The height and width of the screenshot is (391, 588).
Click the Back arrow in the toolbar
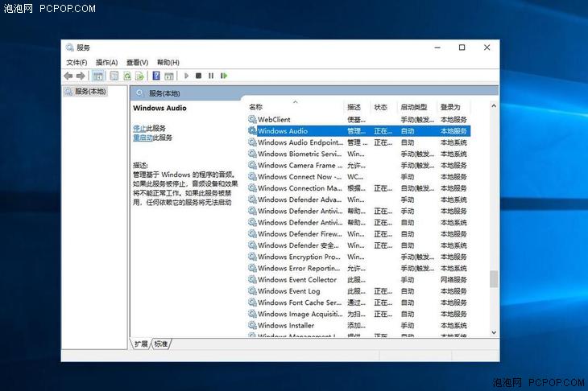point(68,76)
